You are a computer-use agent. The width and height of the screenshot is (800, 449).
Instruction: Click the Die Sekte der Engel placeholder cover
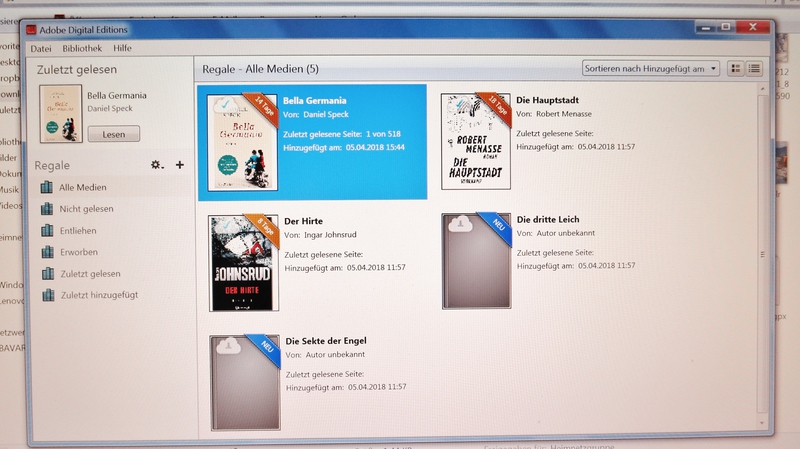coord(244,383)
